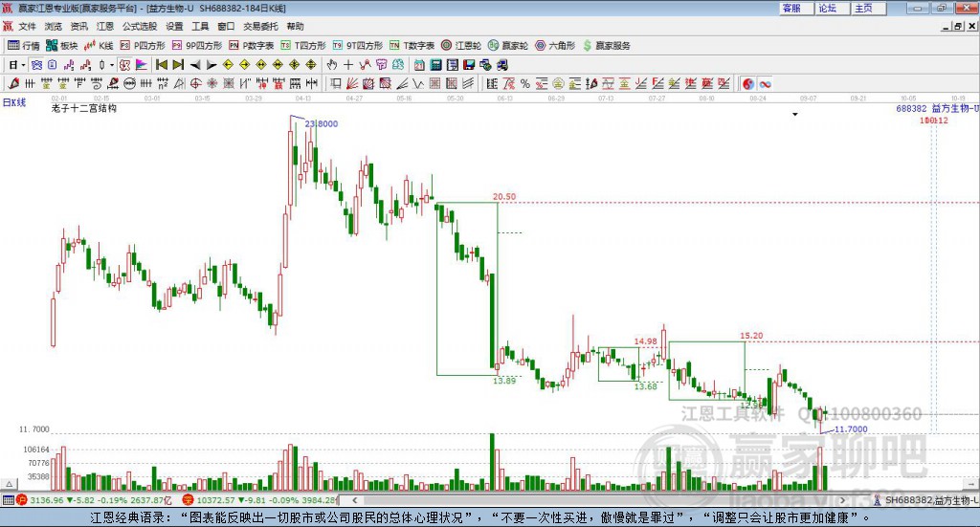Viewport: 980px width, 527px height.
Task: Open the calendar date icon
Action: pyautogui.click(x=419, y=65)
